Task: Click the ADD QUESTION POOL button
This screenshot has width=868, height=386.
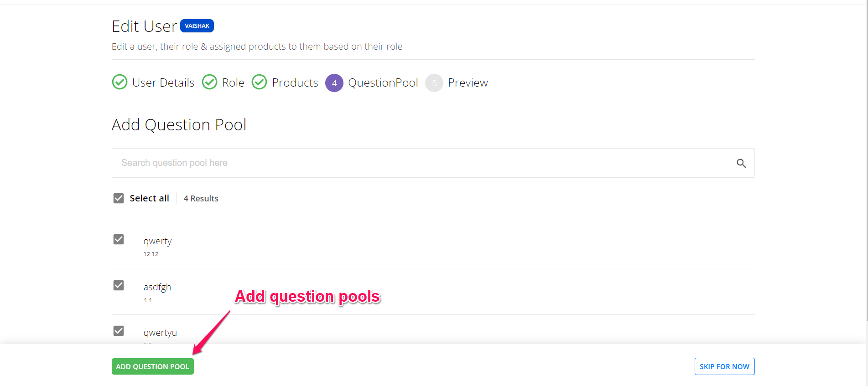Action: click(x=153, y=366)
